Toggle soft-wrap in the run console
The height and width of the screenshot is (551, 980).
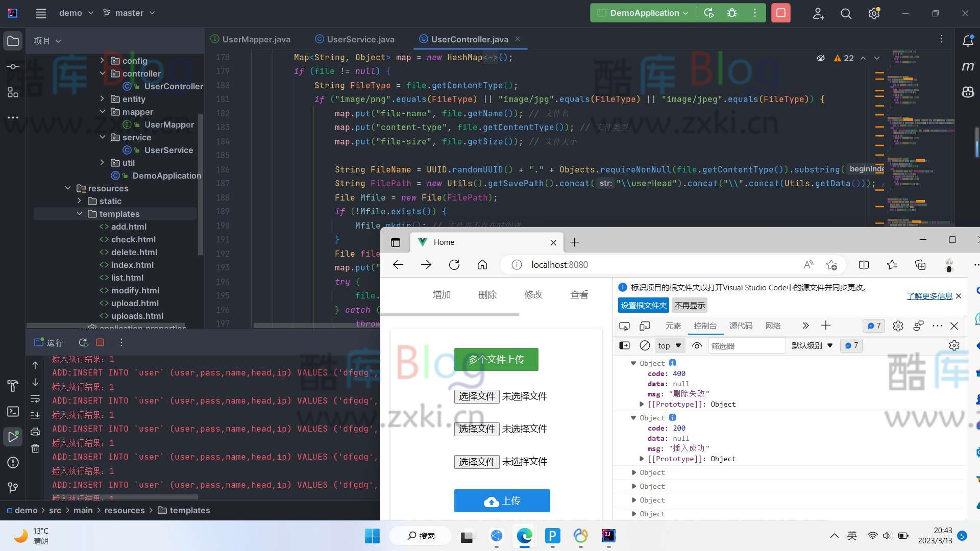point(35,399)
